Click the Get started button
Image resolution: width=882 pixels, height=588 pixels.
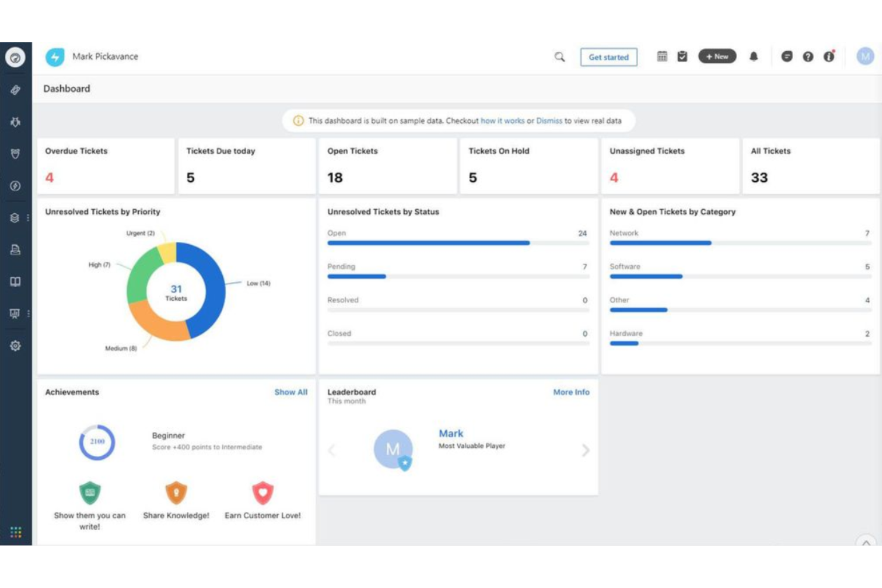tap(608, 57)
